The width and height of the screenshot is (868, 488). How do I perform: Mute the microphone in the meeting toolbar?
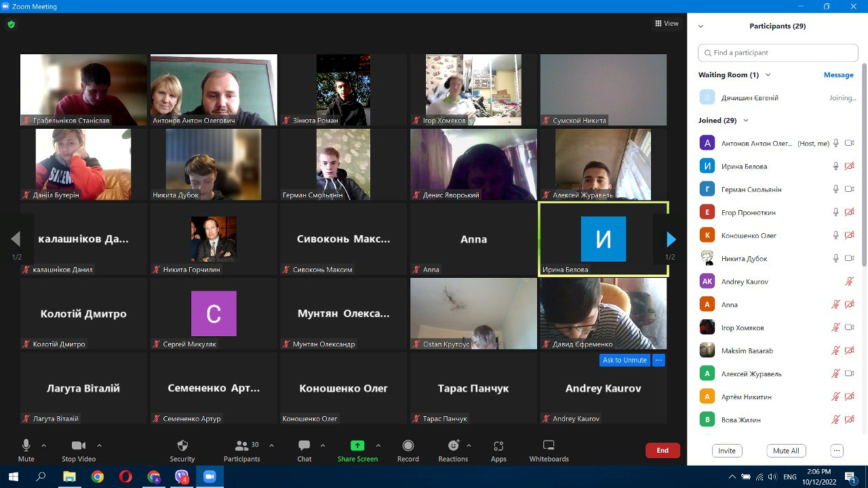pos(26,445)
